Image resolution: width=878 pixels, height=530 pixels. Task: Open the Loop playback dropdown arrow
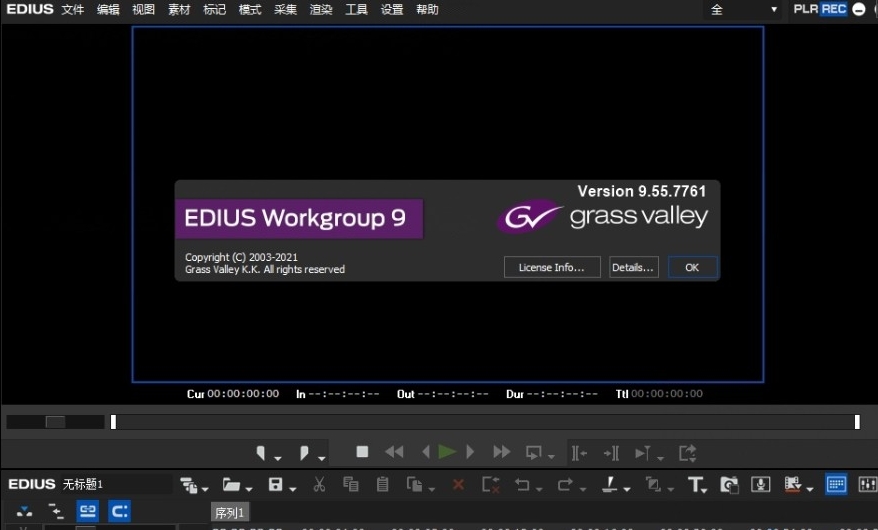click(x=551, y=458)
